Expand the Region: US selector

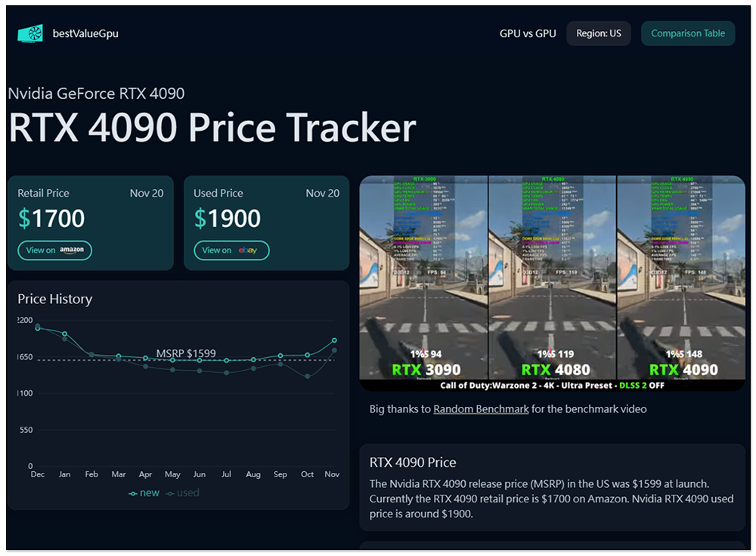click(599, 33)
